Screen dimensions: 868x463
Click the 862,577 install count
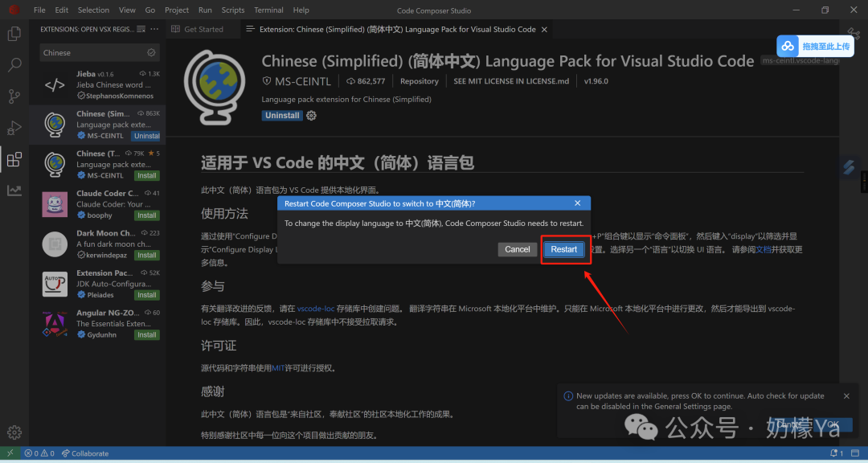(366, 81)
